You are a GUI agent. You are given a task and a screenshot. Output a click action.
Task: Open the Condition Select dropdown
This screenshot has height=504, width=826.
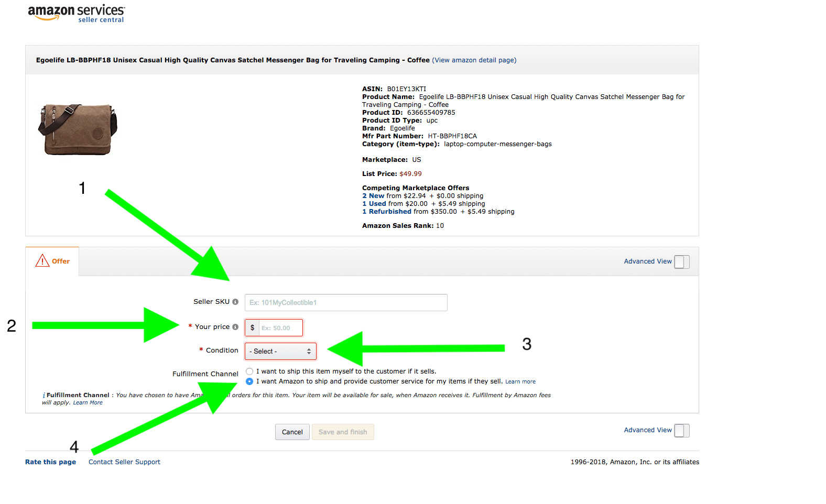point(280,351)
